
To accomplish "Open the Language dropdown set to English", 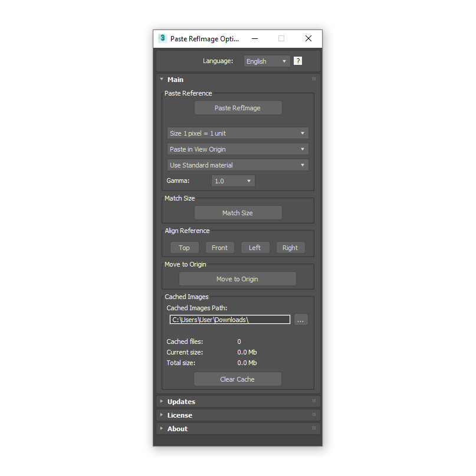I will tap(267, 61).
